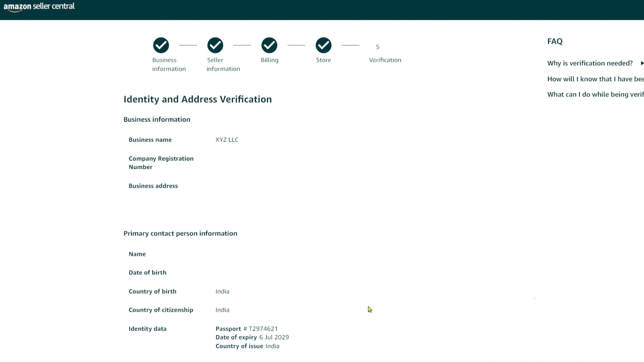Viewport: 644px width, 362px height.
Task: Click the Identity and Address Verification heading
Action: (x=198, y=99)
